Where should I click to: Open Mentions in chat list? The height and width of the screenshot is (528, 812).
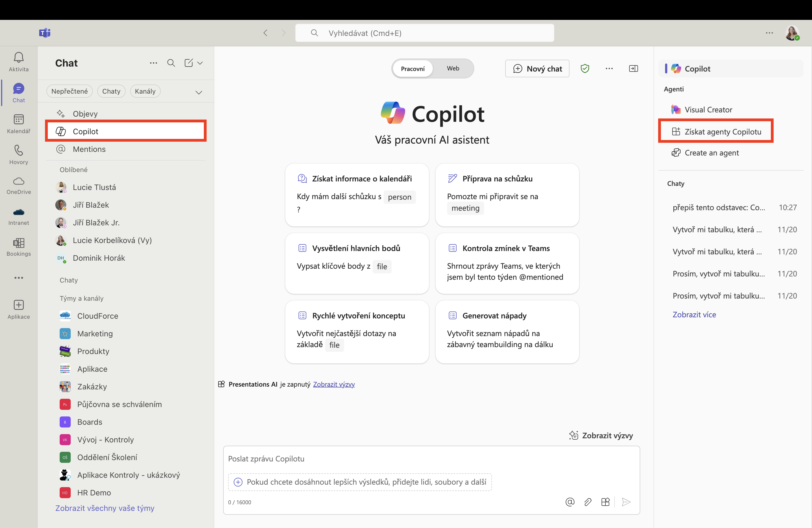click(126, 149)
